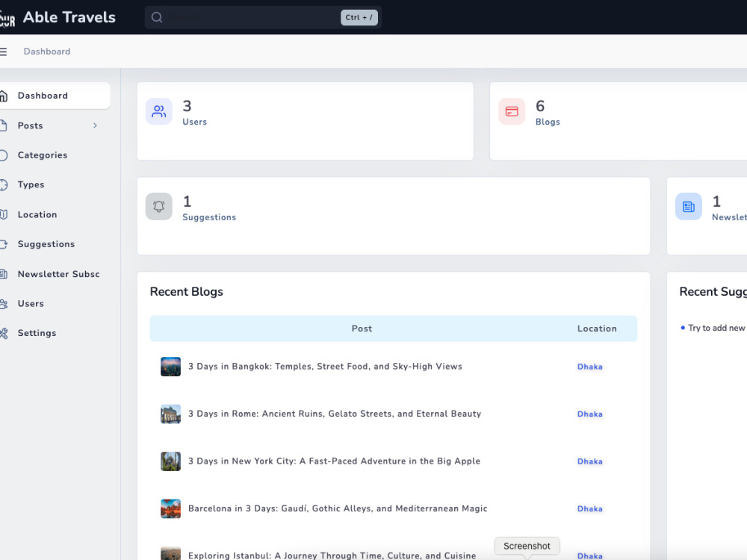The image size is (747, 560).
Task: Click the circle icon beside Categories
Action: tap(3, 155)
